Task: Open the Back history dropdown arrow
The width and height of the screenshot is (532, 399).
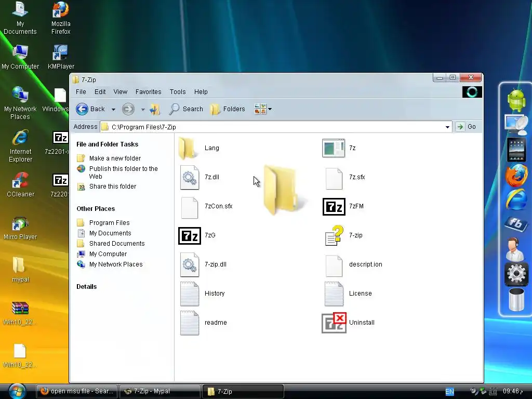Action: tap(113, 109)
